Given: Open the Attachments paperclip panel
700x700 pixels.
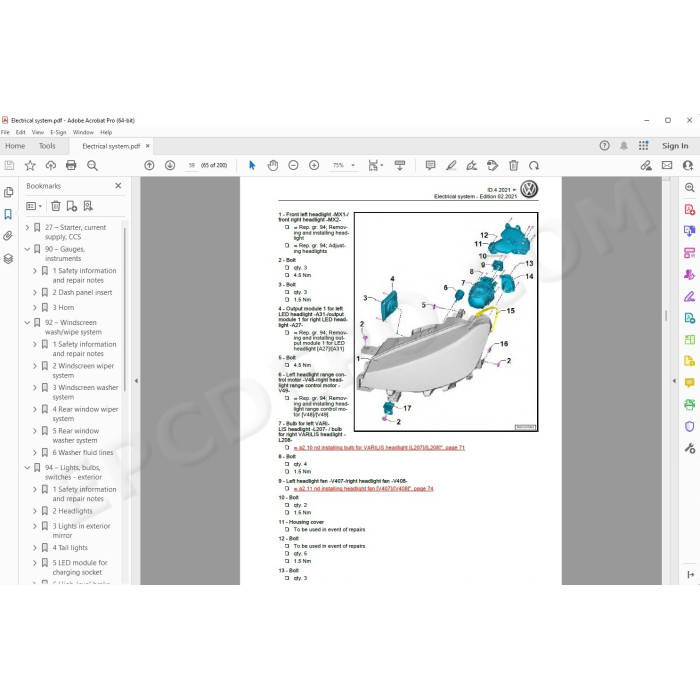Looking at the screenshot, I should coord(8,236).
